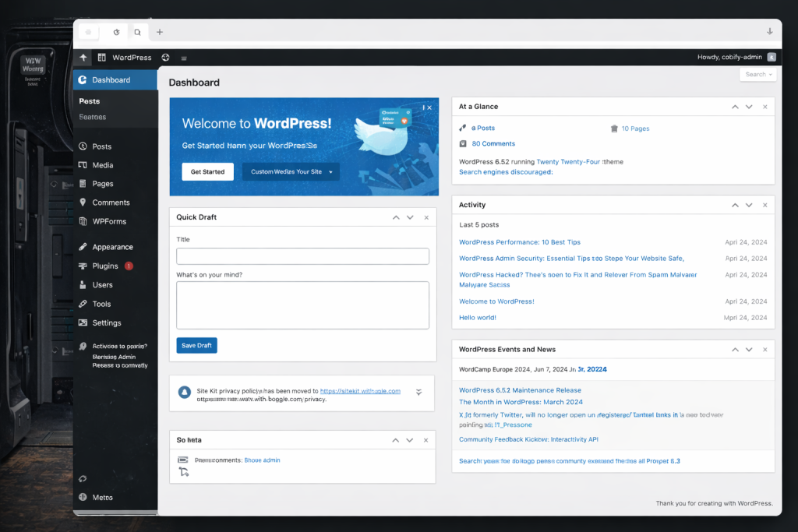Save the quick draft

[196, 345]
